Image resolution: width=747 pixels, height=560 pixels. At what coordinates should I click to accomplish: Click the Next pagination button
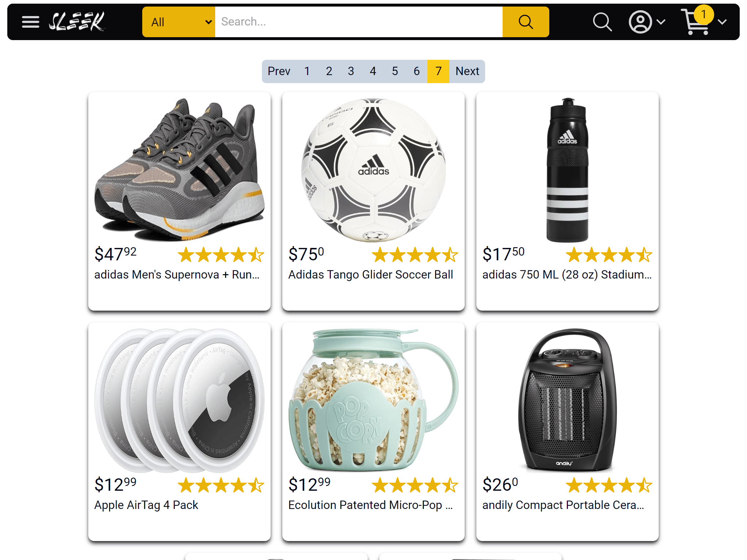click(467, 71)
